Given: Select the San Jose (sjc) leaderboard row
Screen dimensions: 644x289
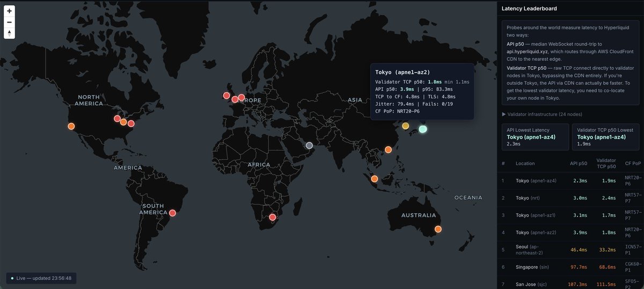Looking at the screenshot, I should coord(570,283).
